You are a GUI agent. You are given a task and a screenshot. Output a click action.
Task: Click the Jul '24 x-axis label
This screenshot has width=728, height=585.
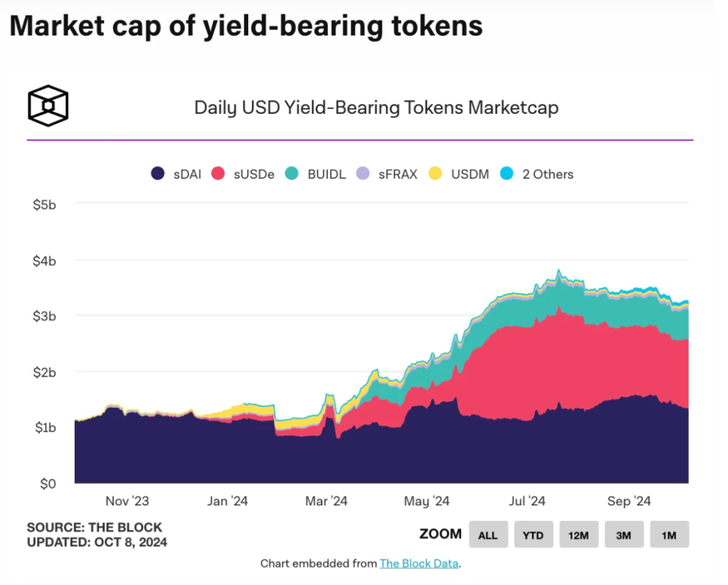[x=527, y=502]
